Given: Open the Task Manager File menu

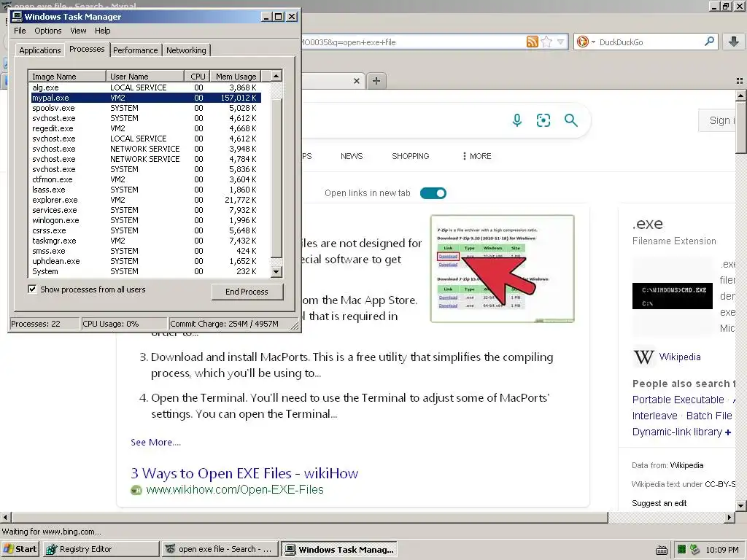Looking at the screenshot, I should 20,31.
